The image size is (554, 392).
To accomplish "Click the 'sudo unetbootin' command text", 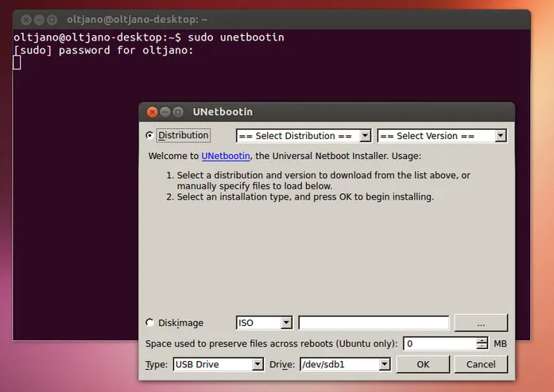I will pos(235,37).
